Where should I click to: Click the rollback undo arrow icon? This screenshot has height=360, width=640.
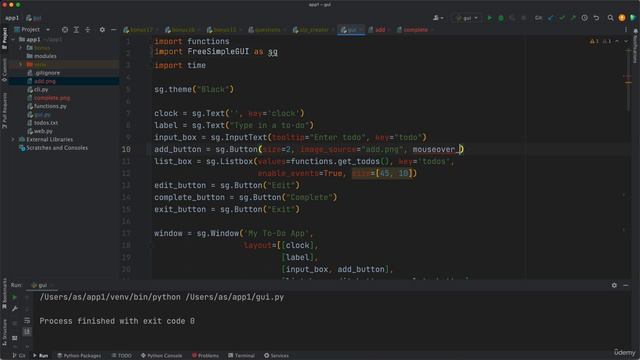(x=596, y=18)
